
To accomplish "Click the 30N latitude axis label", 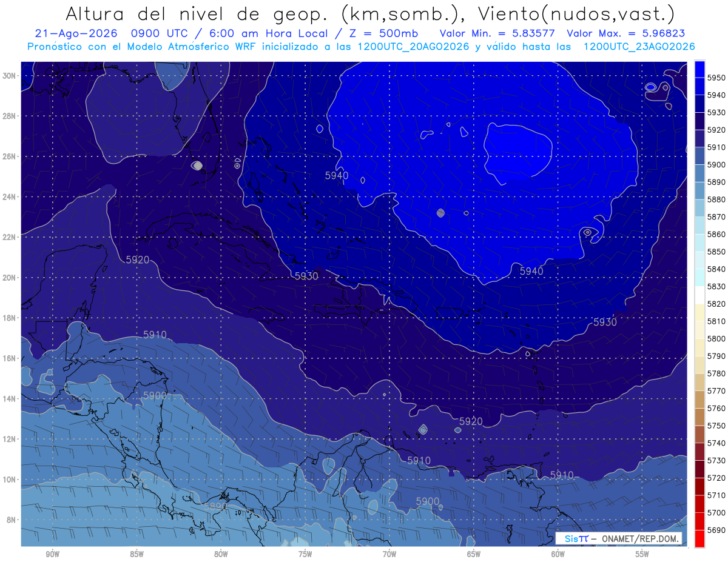I will pos(9,76).
